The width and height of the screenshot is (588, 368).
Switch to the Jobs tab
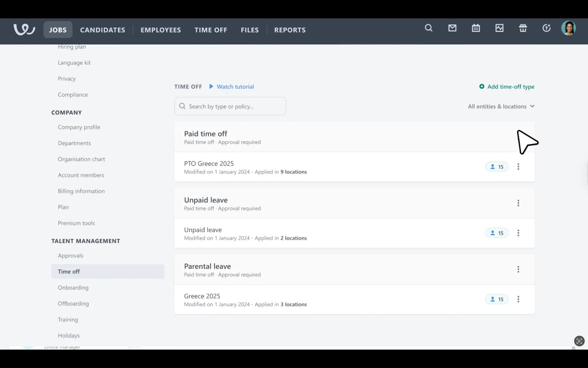tap(58, 30)
